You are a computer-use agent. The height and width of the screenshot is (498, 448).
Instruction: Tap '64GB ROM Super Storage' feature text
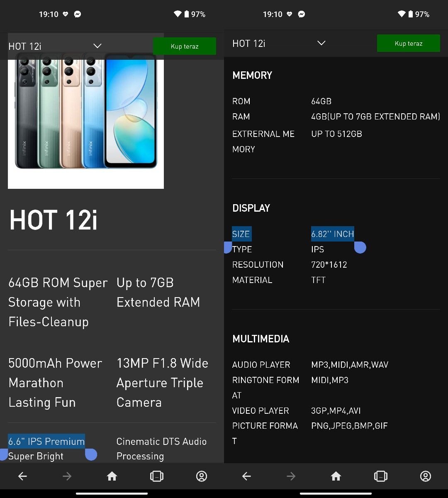coord(58,302)
